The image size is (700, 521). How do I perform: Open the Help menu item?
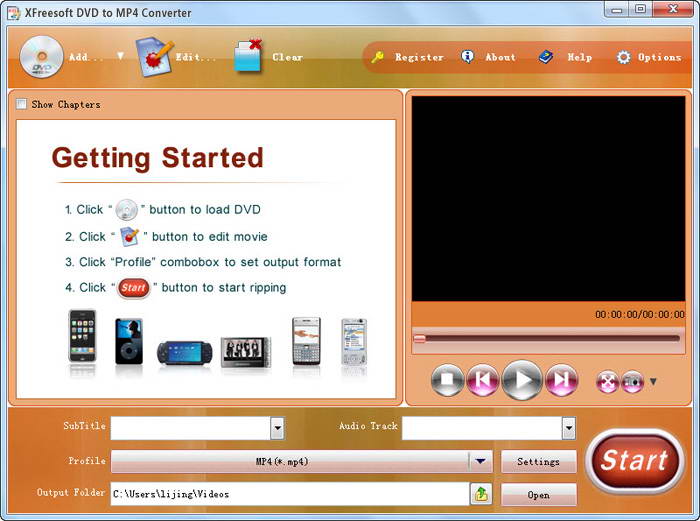(x=579, y=57)
